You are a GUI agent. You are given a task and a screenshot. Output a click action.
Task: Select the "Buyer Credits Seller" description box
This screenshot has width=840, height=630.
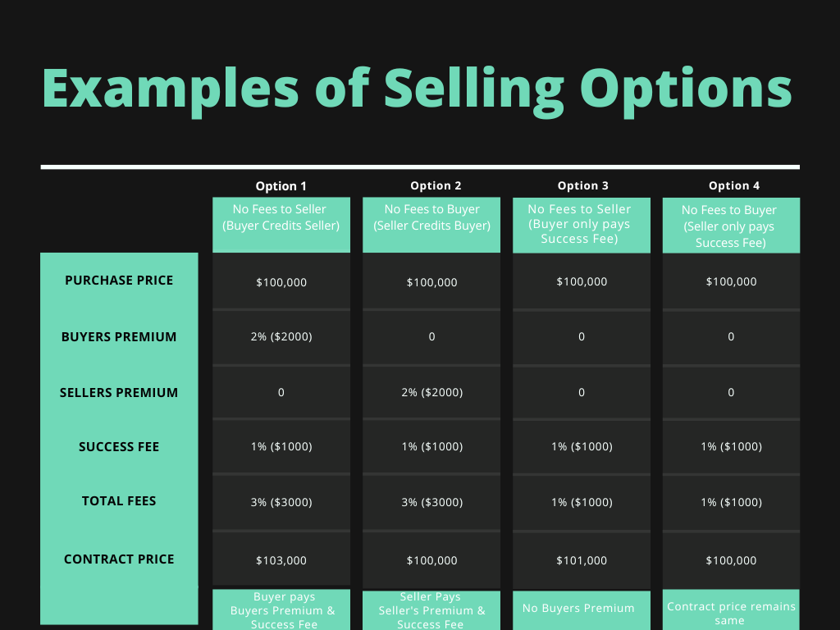pos(281,224)
